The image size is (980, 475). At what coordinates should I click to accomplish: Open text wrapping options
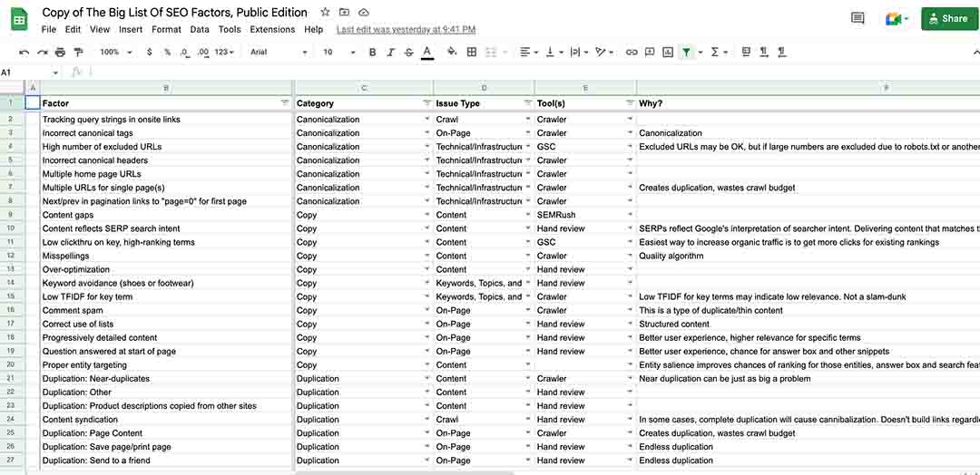click(x=579, y=53)
